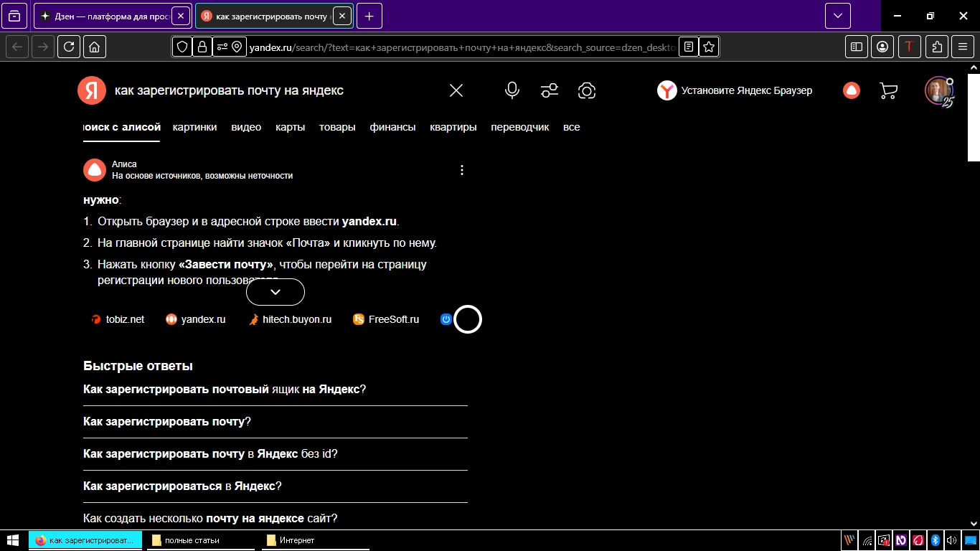Bookmark this page with the star icon
Image resolution: width=980 pixels, height=551 pixels.
(709, 47)
